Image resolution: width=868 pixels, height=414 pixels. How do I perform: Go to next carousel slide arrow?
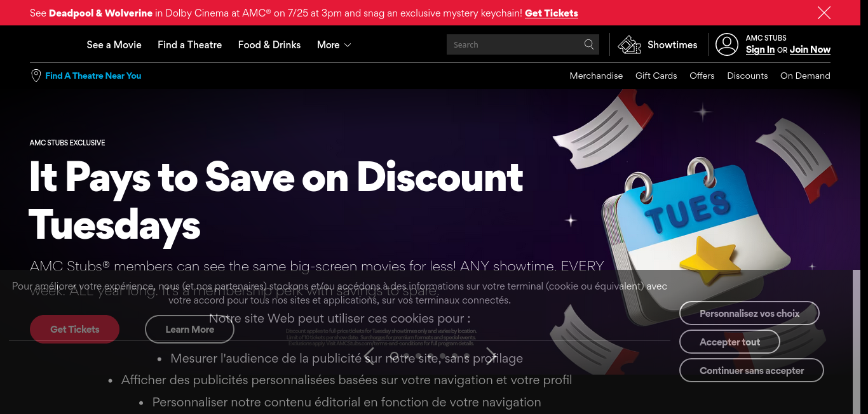click(491, 356)
